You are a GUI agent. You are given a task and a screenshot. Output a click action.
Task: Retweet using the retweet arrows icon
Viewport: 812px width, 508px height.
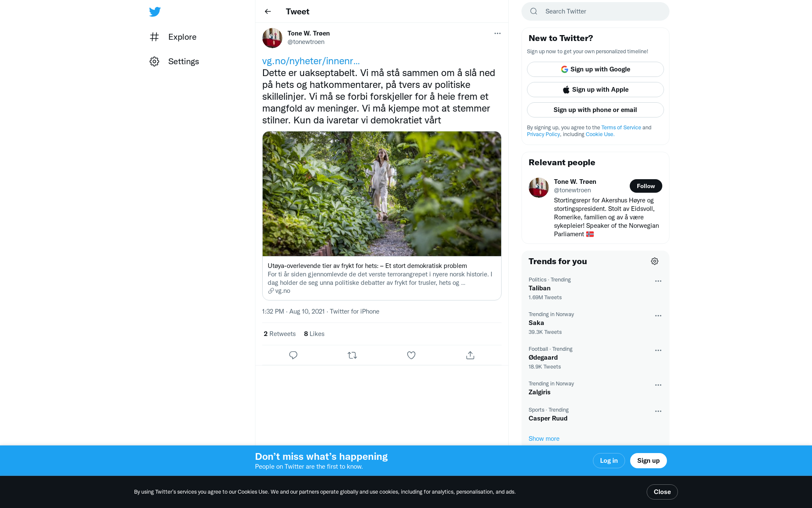[x=352, y=355]
